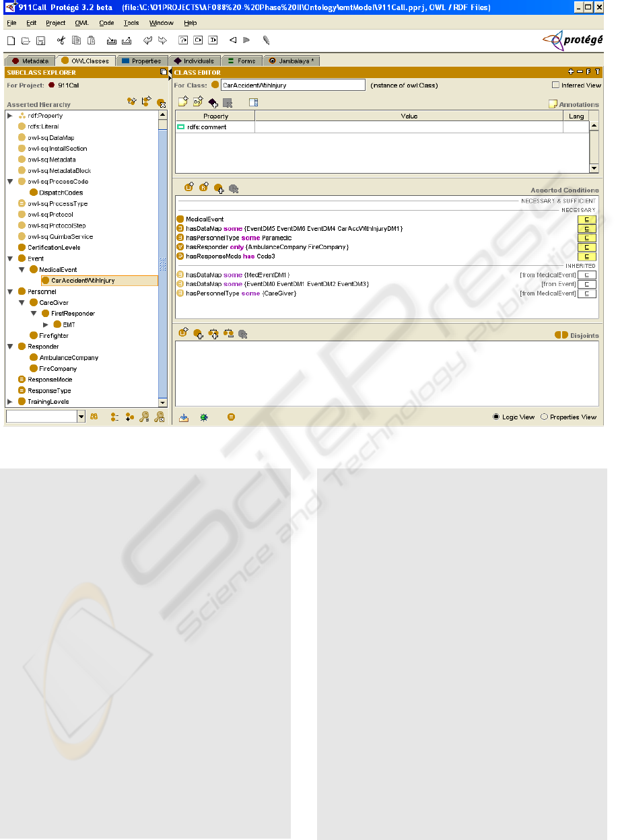The image size is (618, 840).
Task: Open the Tools menu
Action: pos(131,23)
